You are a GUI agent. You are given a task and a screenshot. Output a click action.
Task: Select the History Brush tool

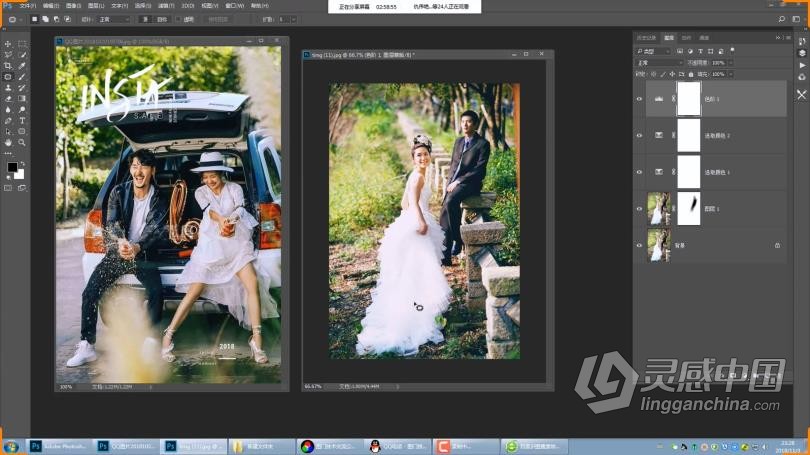22,88
